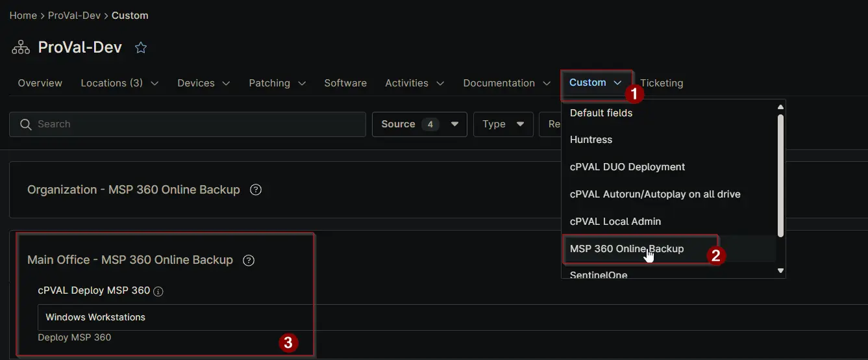Viewport: 868px width, 360px height.
Task: Click the organization hierarchy icon beside ProVal-Dev
Action: (x=21, y=47)
